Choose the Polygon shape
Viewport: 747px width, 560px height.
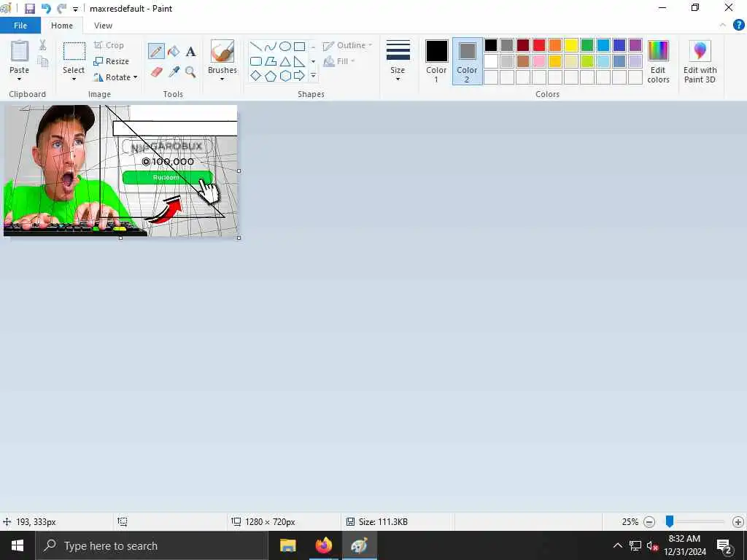click(271, 61)
